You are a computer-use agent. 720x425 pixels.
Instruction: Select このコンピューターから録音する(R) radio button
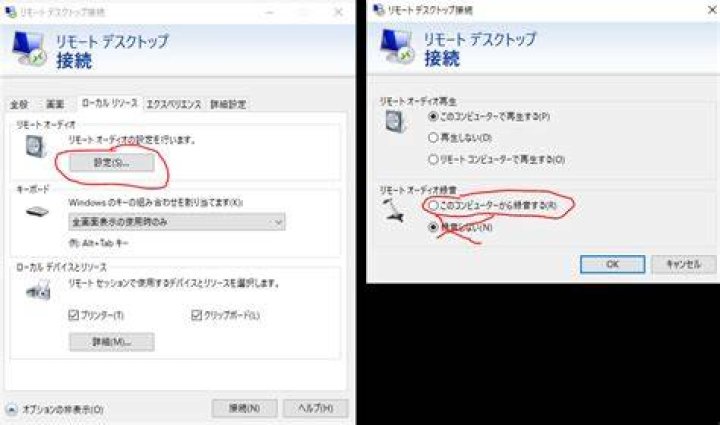[x=433, y=206]
